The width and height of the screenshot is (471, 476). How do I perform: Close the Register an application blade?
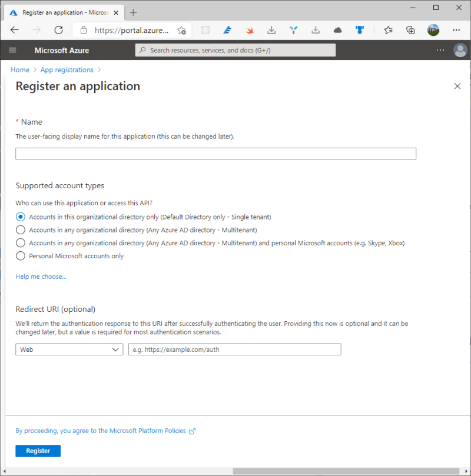(x=457, y=86)
